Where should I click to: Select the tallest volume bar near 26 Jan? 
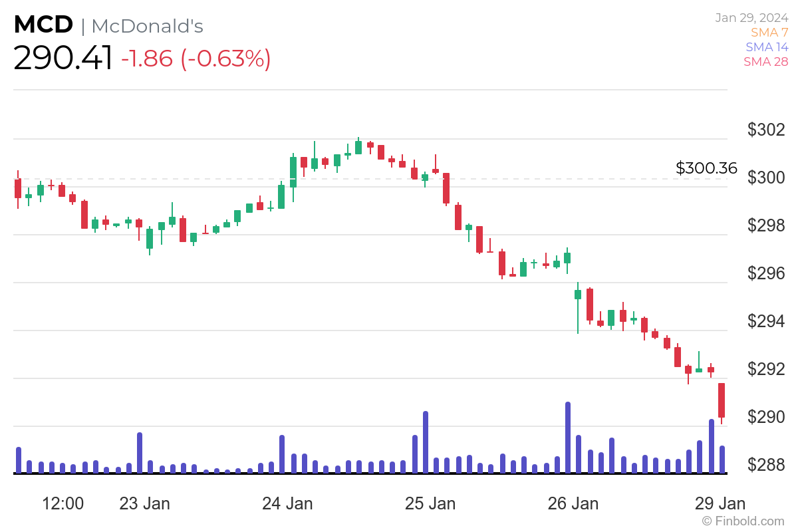(x=567, y=436)
